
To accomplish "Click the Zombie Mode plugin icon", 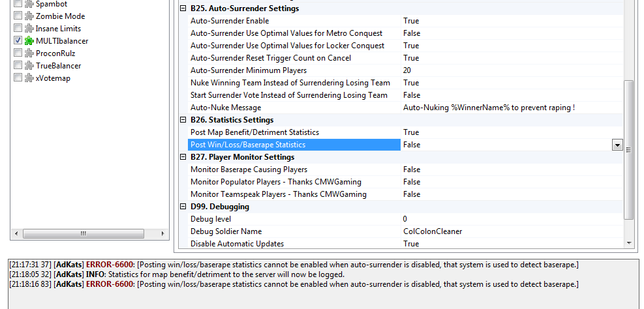I will point(29,16).
